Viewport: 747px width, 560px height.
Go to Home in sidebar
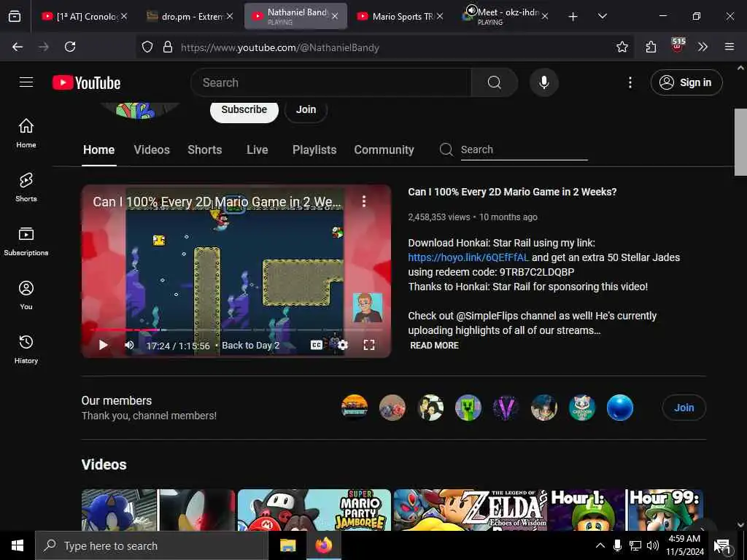pyautogui.click(x=26, y=133)
